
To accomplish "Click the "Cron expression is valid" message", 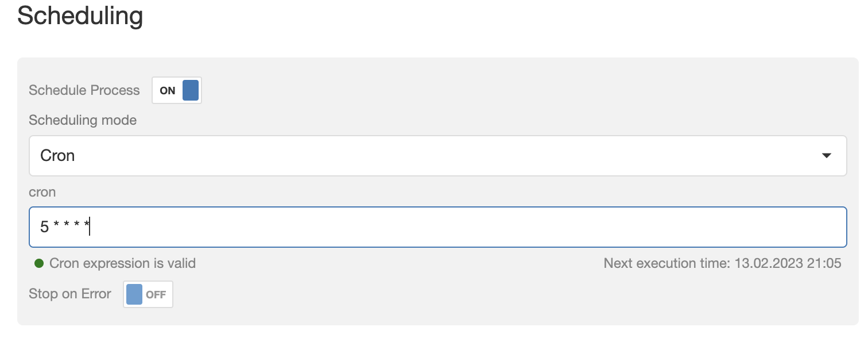I will pyautogui.click(x=122, y=263).
